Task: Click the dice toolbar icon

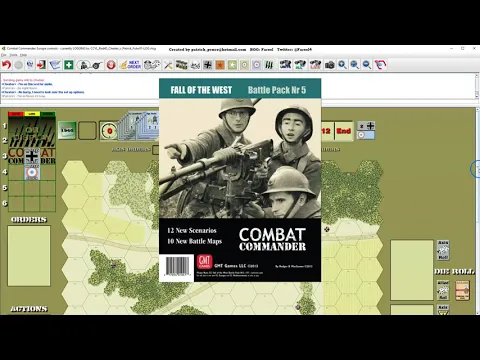Action: [x=152, y=65]
